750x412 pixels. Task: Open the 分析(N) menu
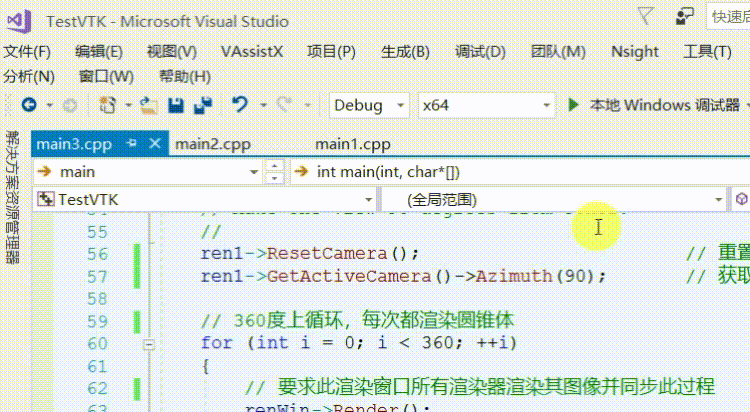click(29, 77)
